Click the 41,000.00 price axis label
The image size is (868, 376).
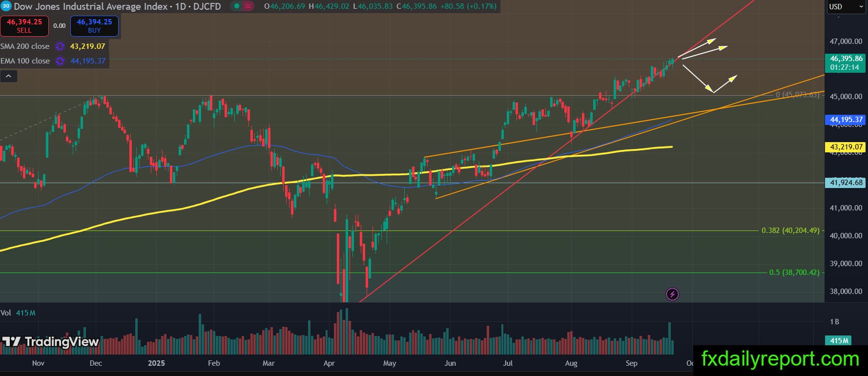click(x=846, y=208)
